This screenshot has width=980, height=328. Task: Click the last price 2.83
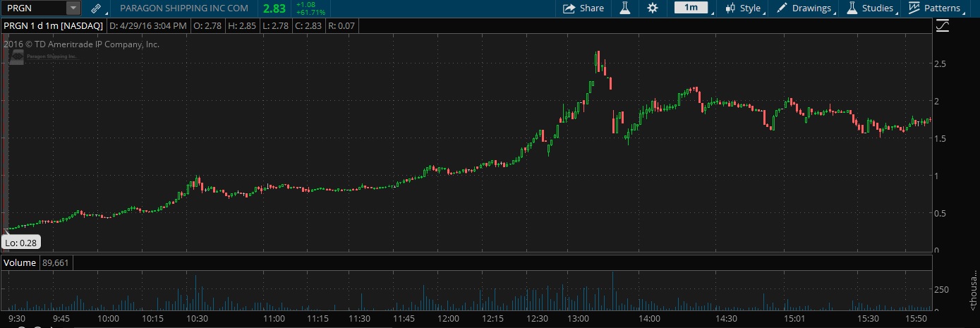tap(274, 8)
